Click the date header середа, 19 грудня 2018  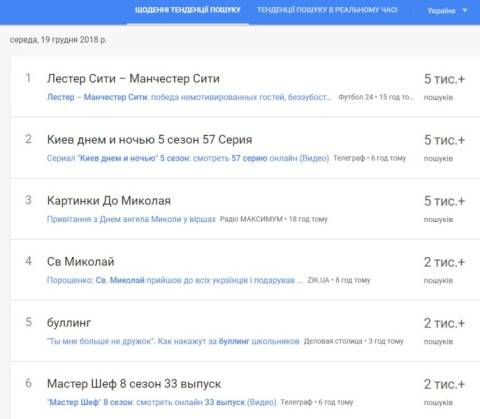(x=58, y=40)
